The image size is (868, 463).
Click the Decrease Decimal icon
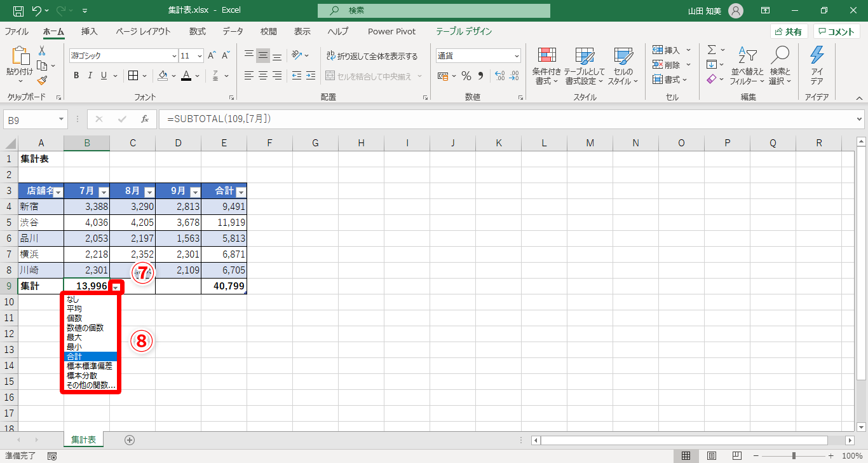tap(513, 76)
